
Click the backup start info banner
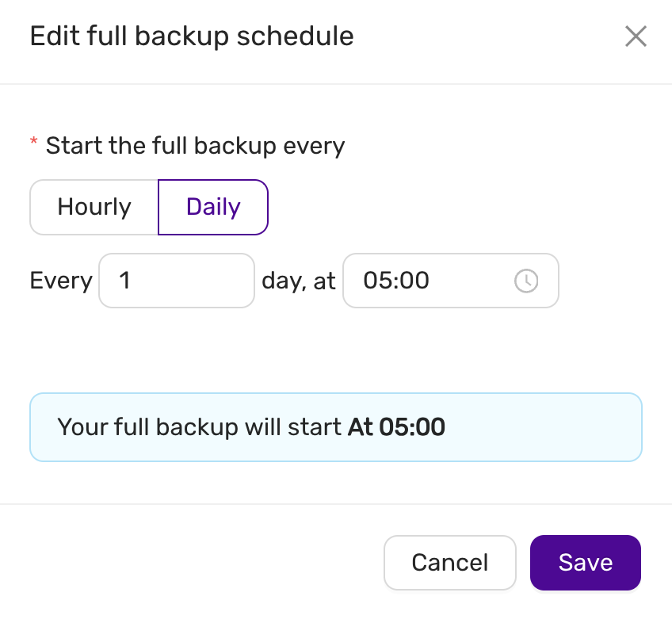[335, 426]
